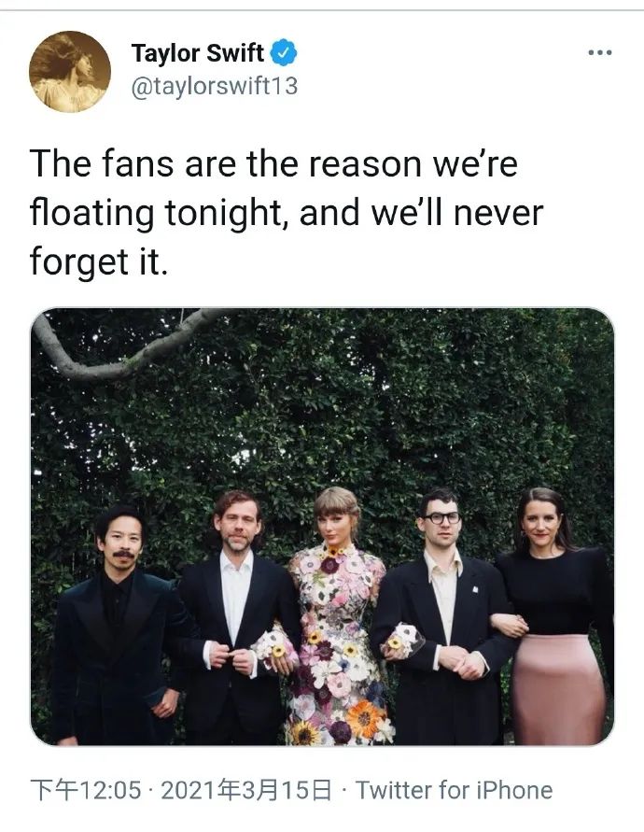
Task: Tap the orange flower on the dress hem
Action: [363, 719]
